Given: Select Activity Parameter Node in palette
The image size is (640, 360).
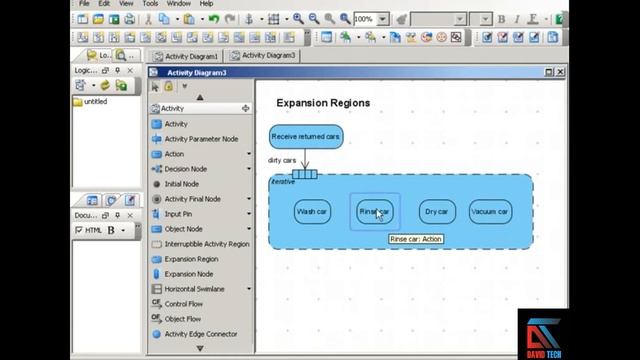Looking at the screenshot, I should point(195,139).
